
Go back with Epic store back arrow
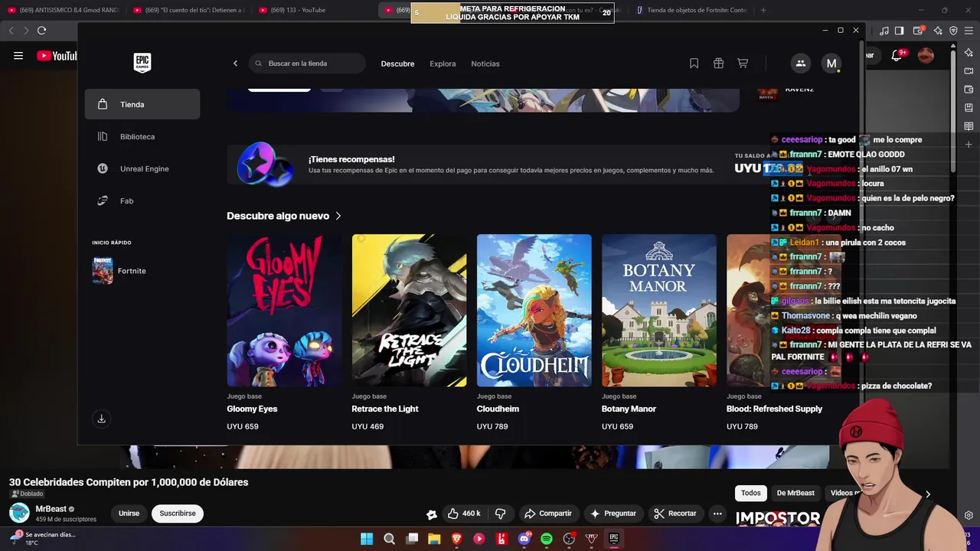tap(235, 64)
